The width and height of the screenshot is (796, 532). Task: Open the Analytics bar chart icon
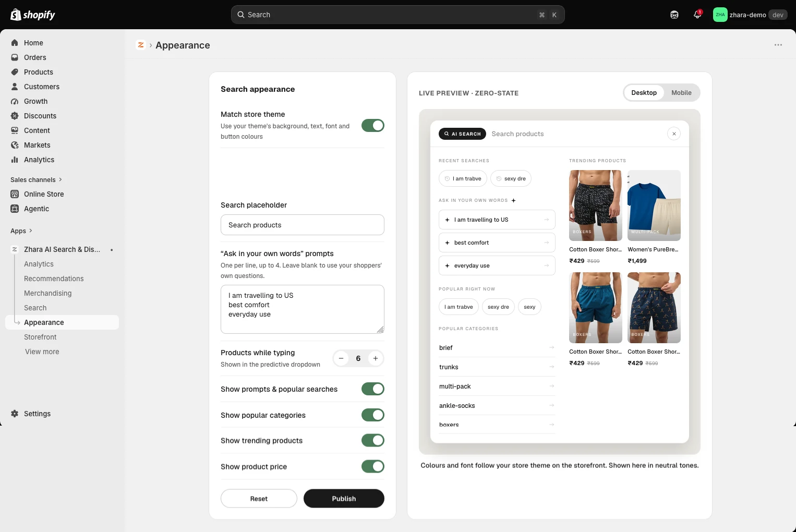pyautogui.click(x=15, y=160)
